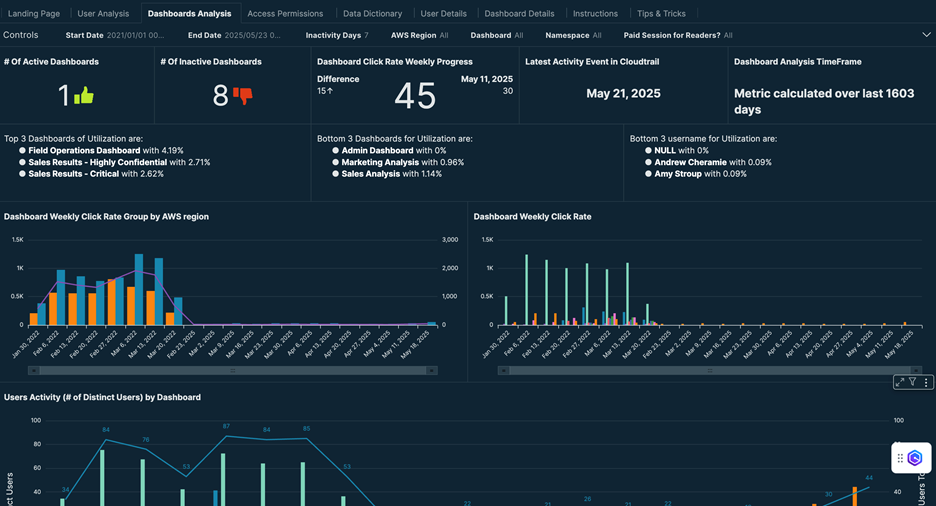Click the inactive dashboards count 8

point(220,95)
